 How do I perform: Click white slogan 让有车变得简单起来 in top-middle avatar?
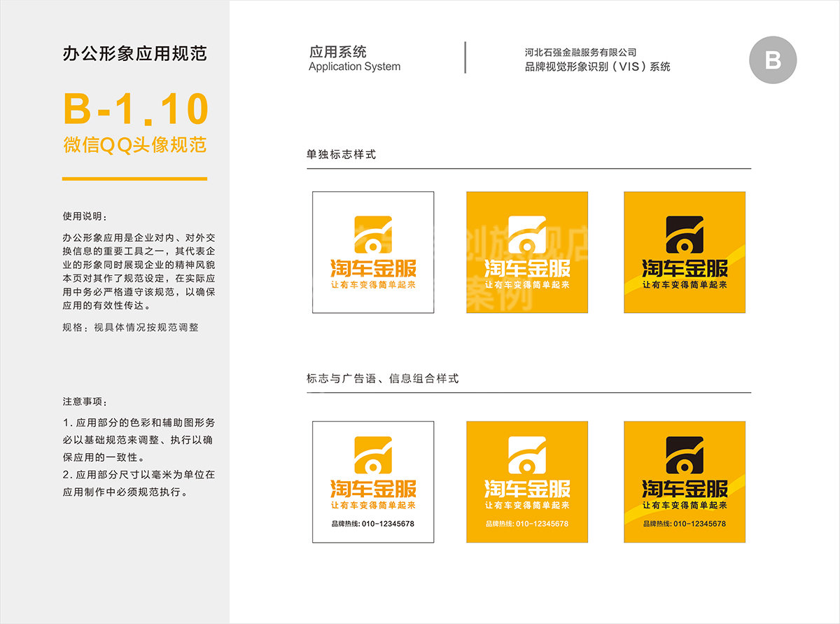pyautogui.click(x=527, y=285)
